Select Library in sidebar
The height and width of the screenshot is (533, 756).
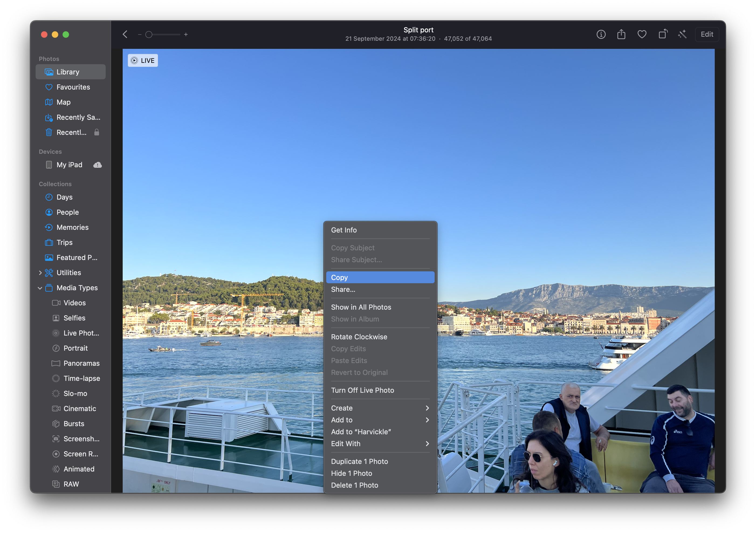coord(70,72)
